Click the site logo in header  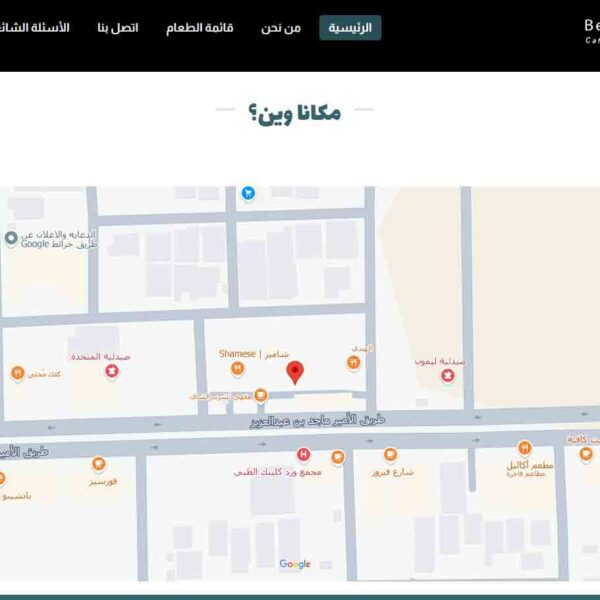[592, 31]
